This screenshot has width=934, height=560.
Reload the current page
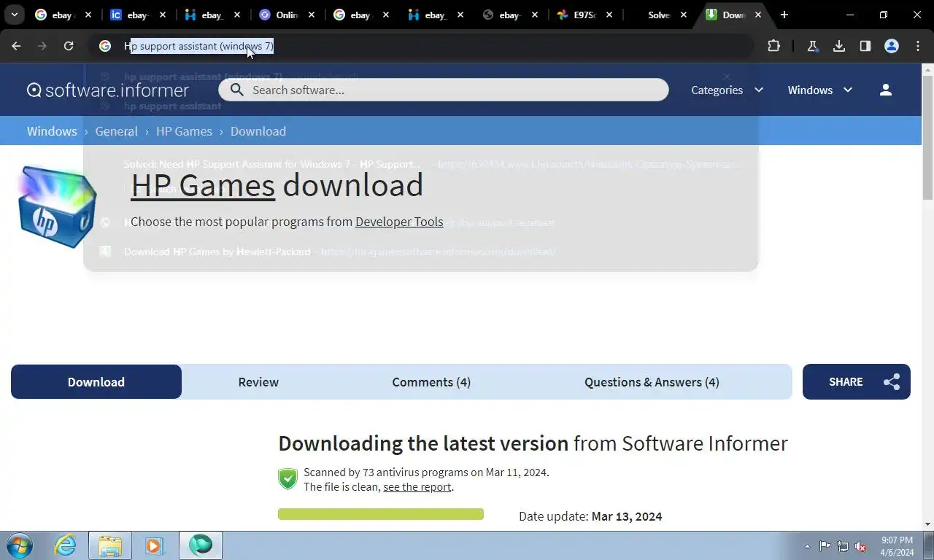69,46
